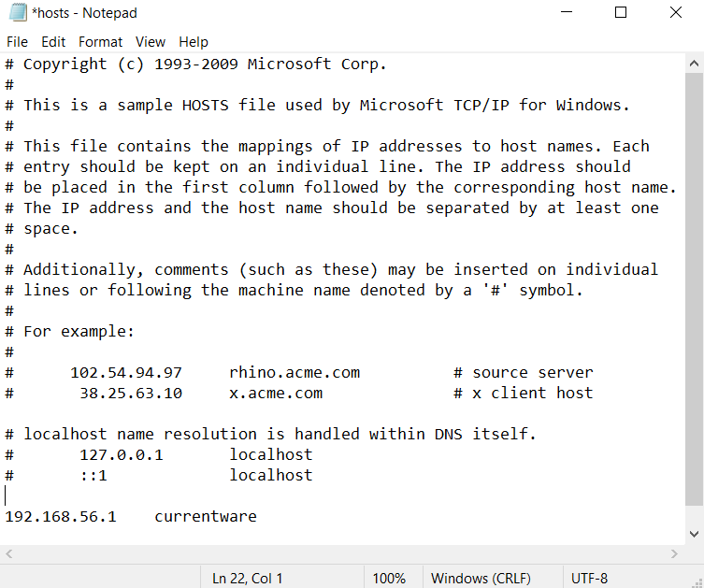Minimize the hosts Notepad window

point(567,12)
